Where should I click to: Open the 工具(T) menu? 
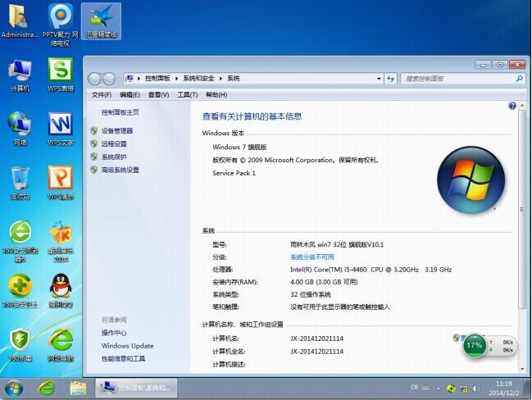tap(187, 95)
